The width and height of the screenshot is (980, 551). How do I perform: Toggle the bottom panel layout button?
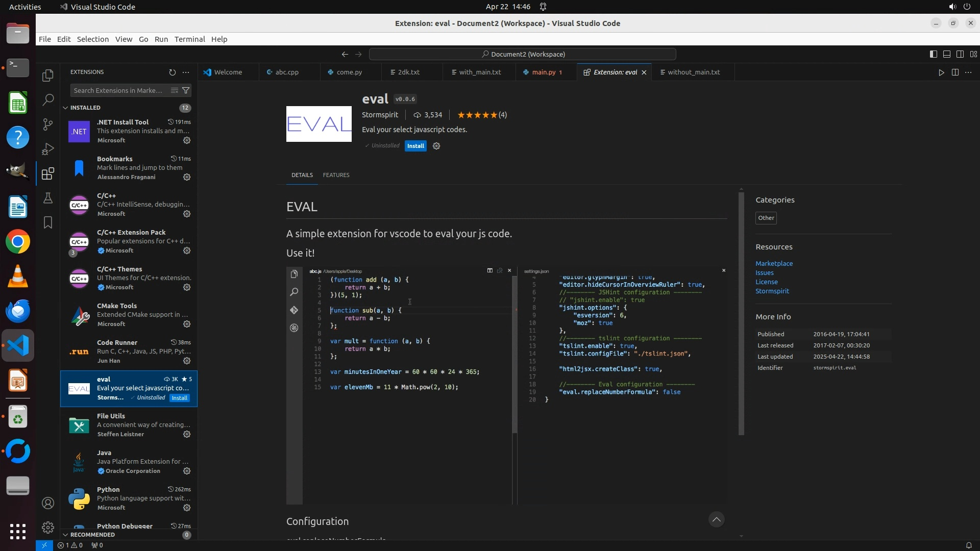click(946, 54)
